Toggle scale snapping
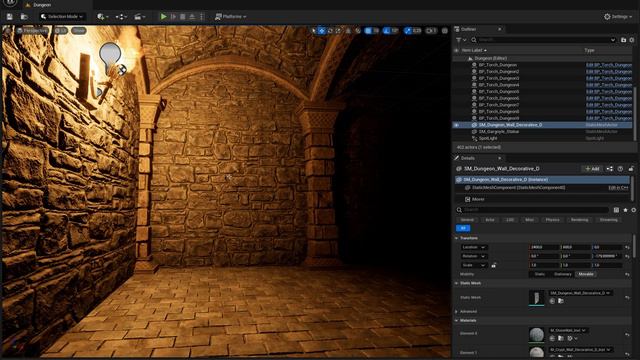 pyautogui.click(x=408, y=31)
